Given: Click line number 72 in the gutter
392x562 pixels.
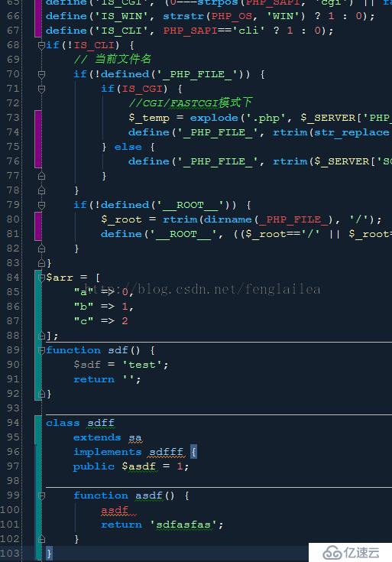Looking at the screenshot, I should coord(13,103).
